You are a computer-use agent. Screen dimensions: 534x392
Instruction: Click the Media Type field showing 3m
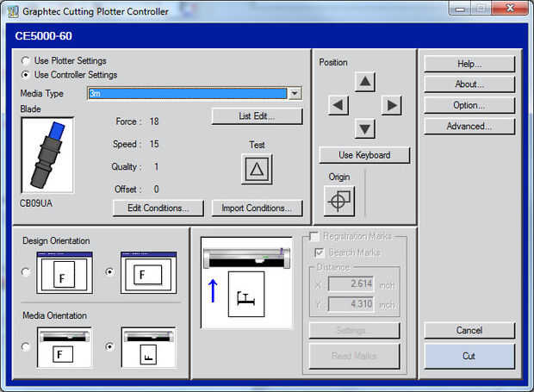[x=187, y=93]
